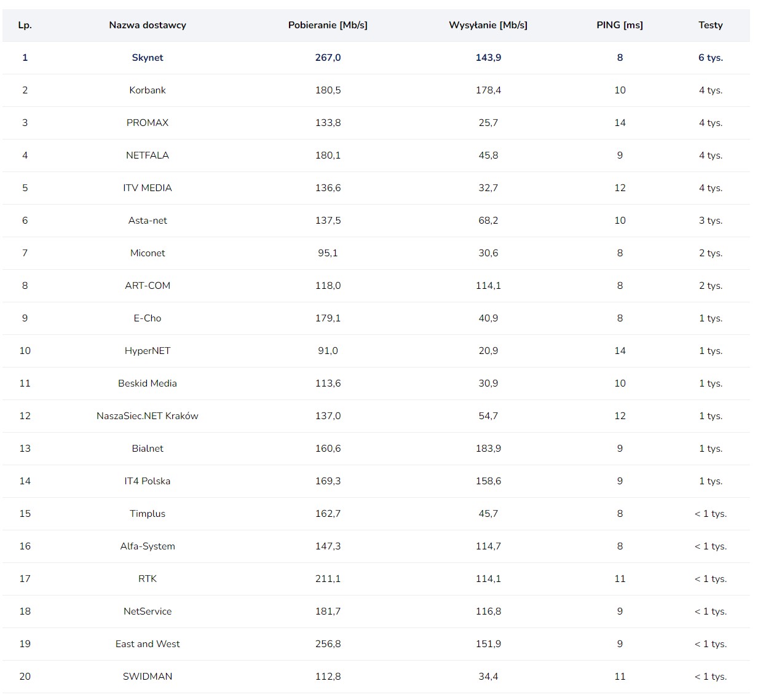
Task: Click the Lp. column header
Action: [25, 25]
